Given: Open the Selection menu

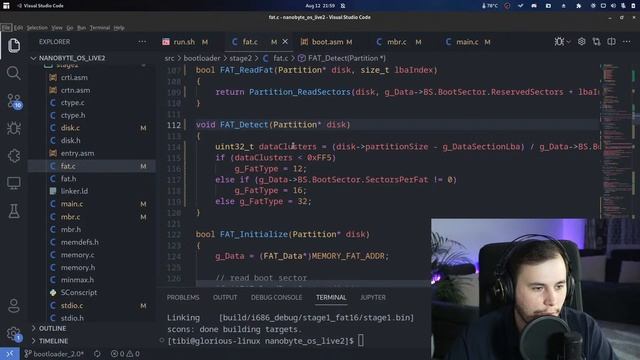Looking at the screenshot, I should [x=37, y=28].
